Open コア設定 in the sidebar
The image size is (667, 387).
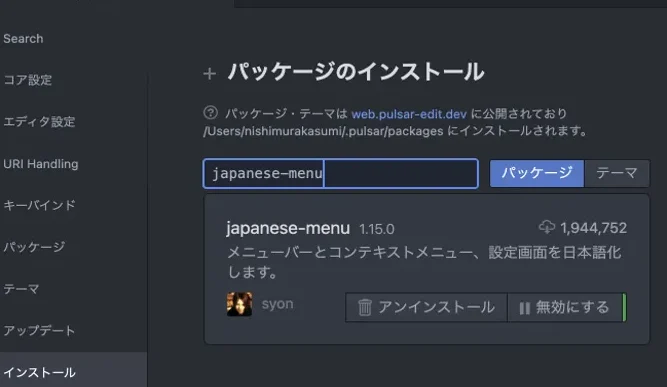(28, 80)
